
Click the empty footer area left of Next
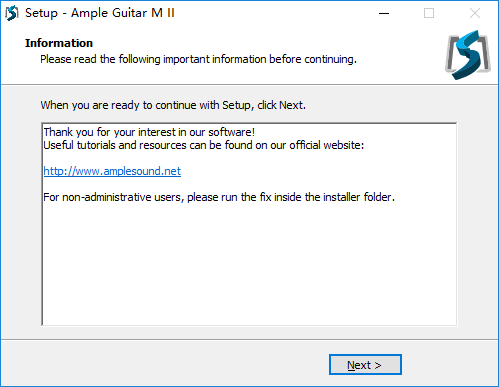[163, 364]
